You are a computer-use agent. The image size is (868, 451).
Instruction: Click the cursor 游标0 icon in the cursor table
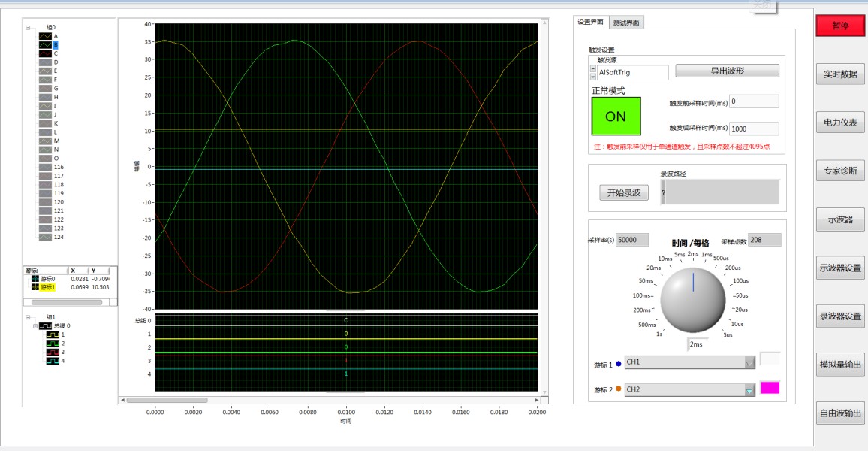coord(35,279)
